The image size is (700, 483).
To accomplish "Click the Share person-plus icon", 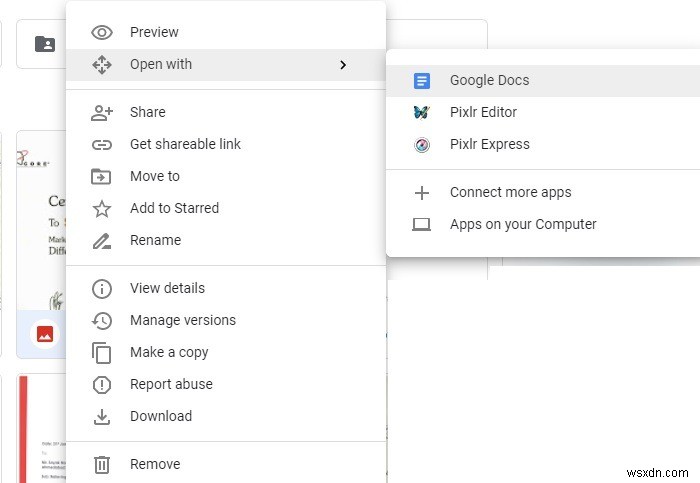I will click(x=102, y=112).
